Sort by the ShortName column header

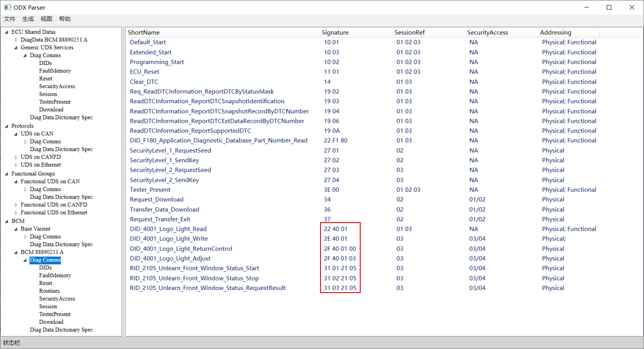[143, 32]
